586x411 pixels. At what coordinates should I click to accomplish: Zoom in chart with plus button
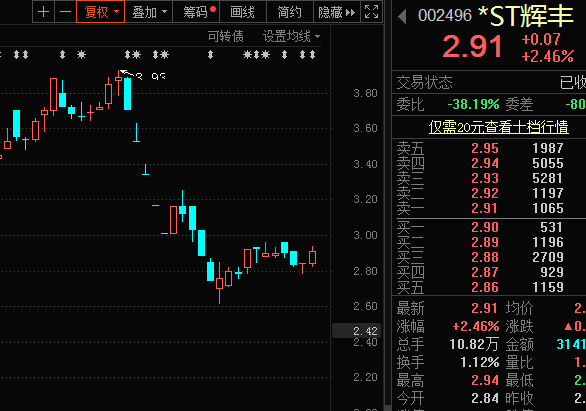[44, 12]
